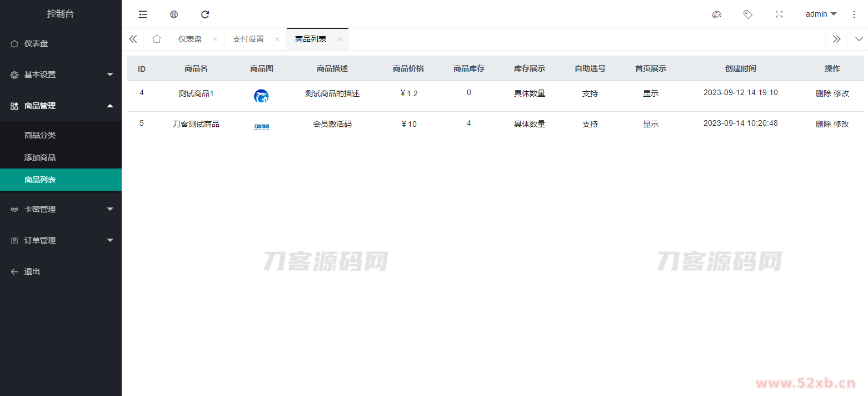Open the theme palette icon
The height and width of the screenshot is (396, 868).
tap(717, 14)
